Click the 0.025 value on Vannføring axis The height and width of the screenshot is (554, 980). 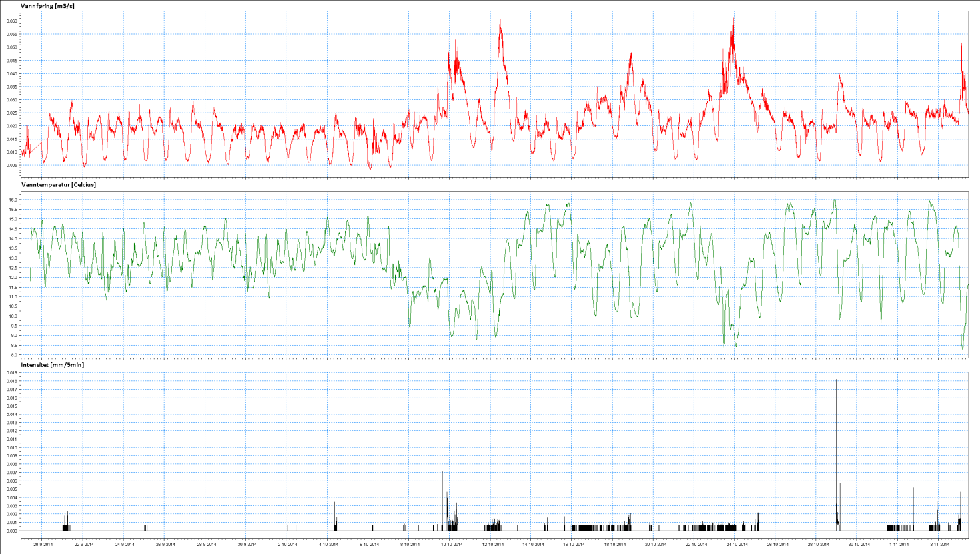12,113
